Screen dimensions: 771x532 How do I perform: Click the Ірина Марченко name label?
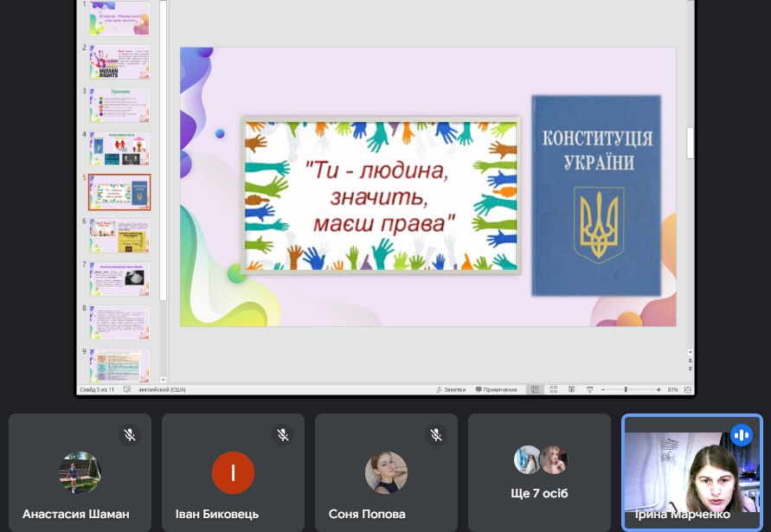pyautogui.click(x=682, y=515)
